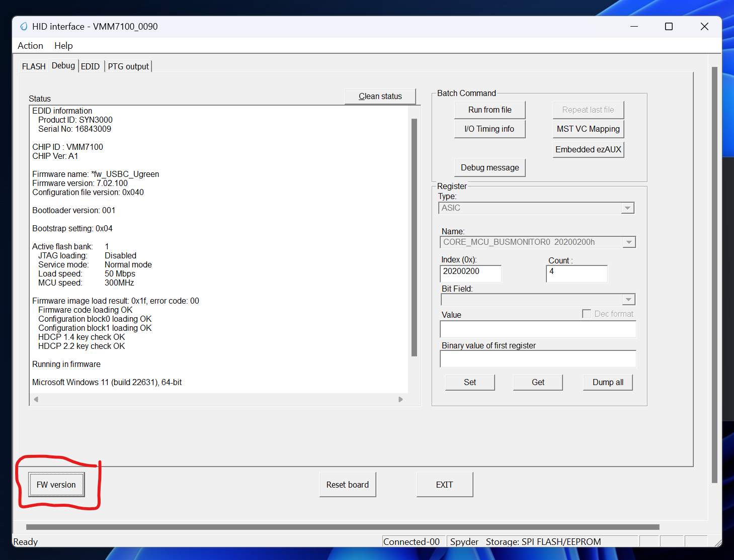Click the Debug message button
Screen dimensions: 734x560
pyautogui.click(x=490, y=167)
